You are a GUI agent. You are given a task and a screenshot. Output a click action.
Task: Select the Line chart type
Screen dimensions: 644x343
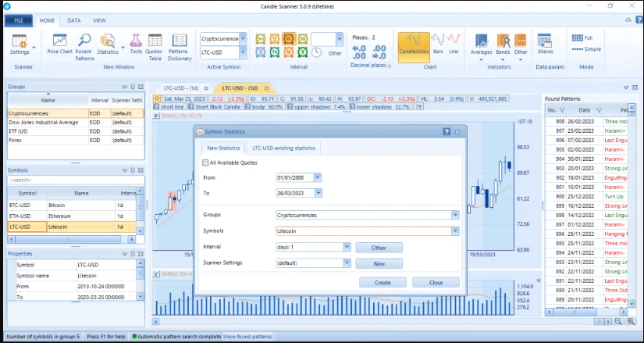[x=454, y=44]
